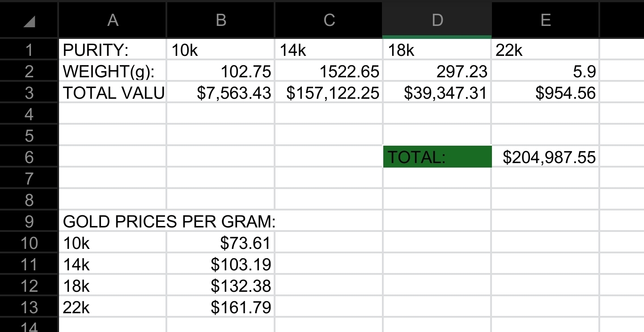This screenshot has height=332, width=644.
Task: Select row 7 header
Action: pyautogui.click(x=29, y=178)
